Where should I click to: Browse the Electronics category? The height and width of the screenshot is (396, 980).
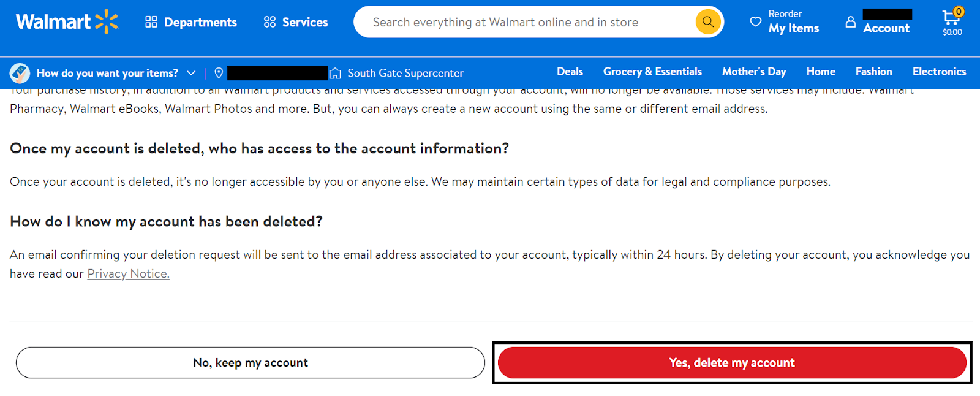pyautogui.click(x=939, y=72)
